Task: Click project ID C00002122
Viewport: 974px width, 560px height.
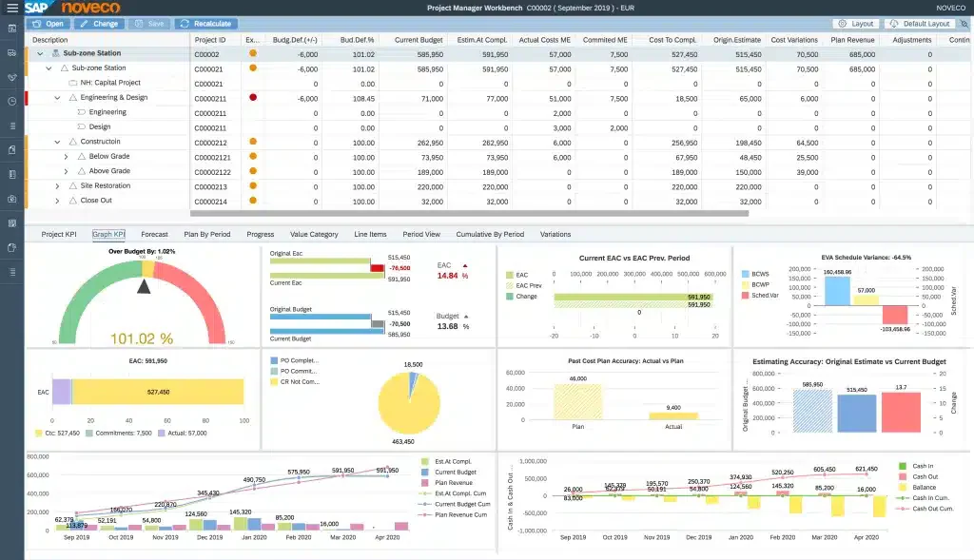Action: [212, 172]
